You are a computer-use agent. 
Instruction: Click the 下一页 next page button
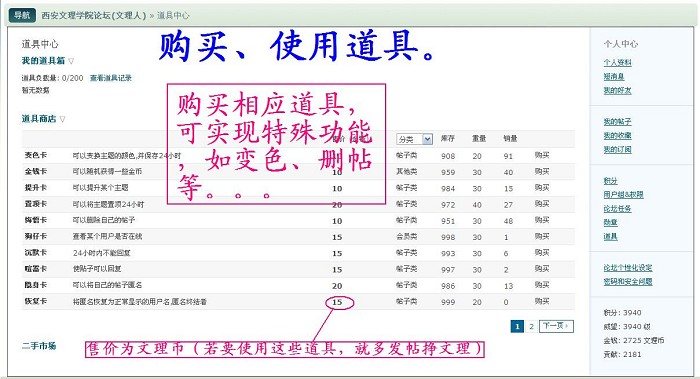[x=556, y=326]
